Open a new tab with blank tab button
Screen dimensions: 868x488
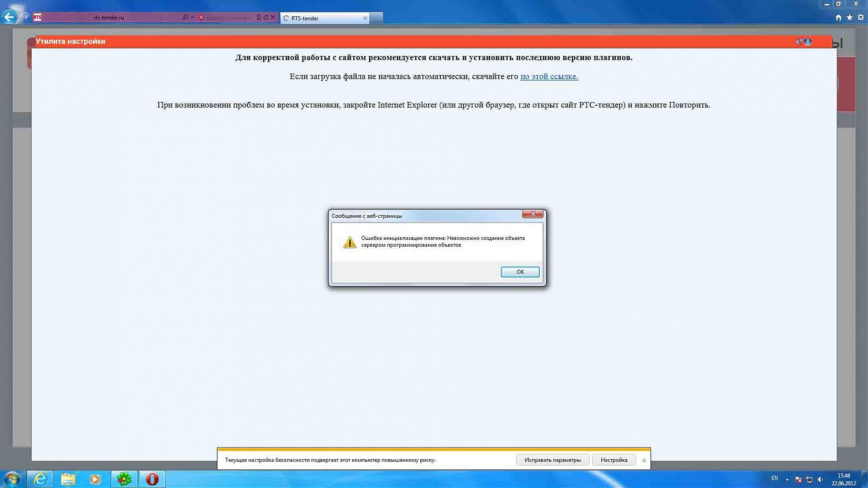coord(377,18)
